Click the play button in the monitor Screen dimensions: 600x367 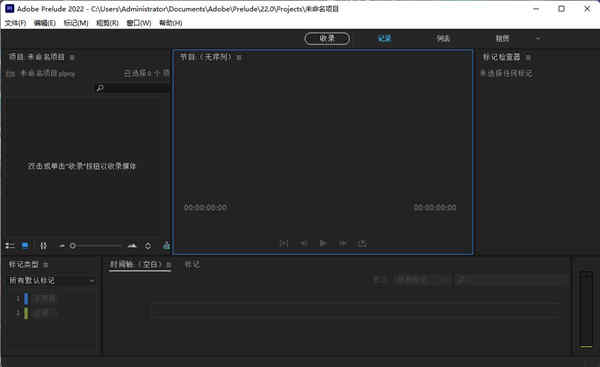coord(323,243)
